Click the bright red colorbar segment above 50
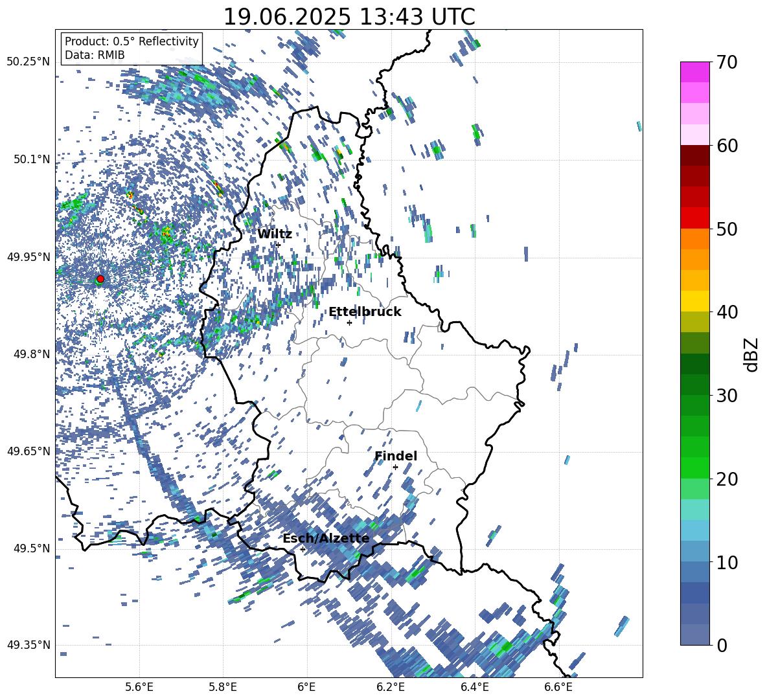Image resolution: width=767 pixels, height=700 pixels. (694, 218)
